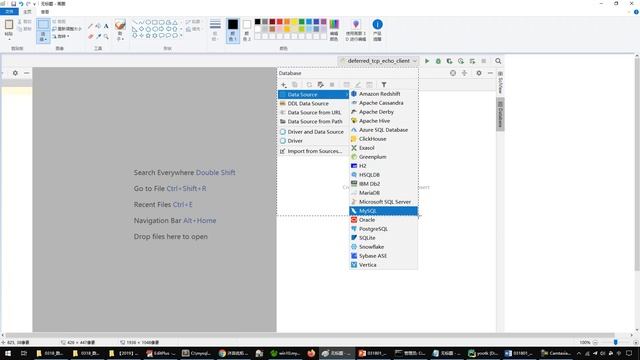Screen dimensions: 640x360
Task: Click DDL Data Source menu entry
Action: point(313,104)
